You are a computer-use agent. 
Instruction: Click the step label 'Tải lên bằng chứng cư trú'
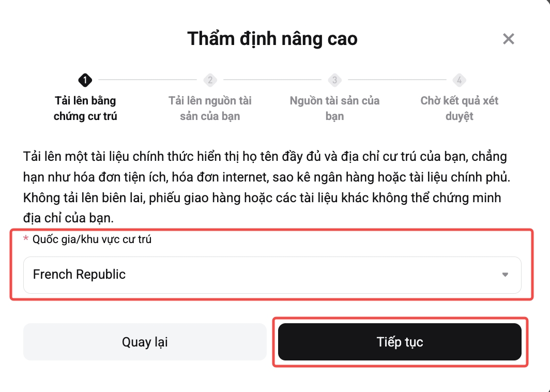pos(85,109)
